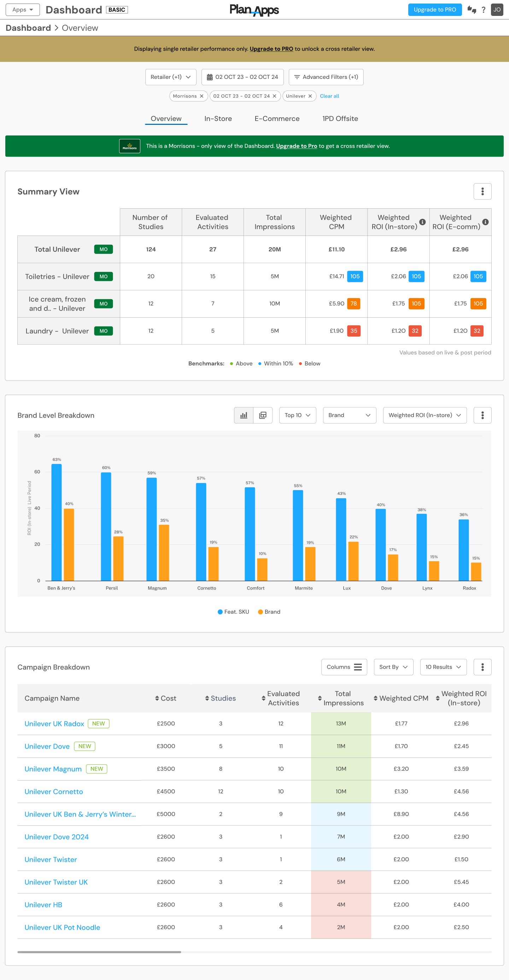Image resolution: width=509 pixels, height=980 pixels.
Task: Click Upgrade to PRO link in gold banner
Action: coord(271,49)
